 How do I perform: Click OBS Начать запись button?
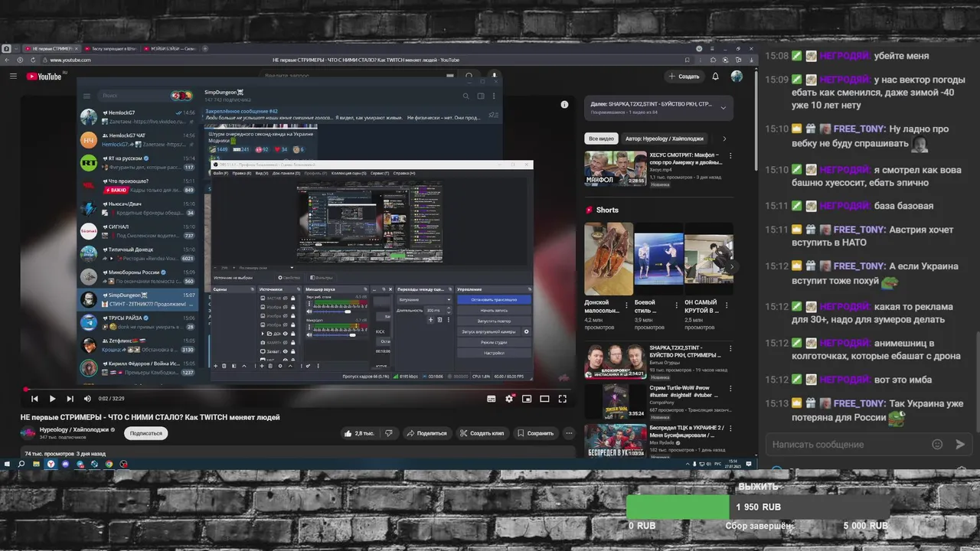[494, 310]
